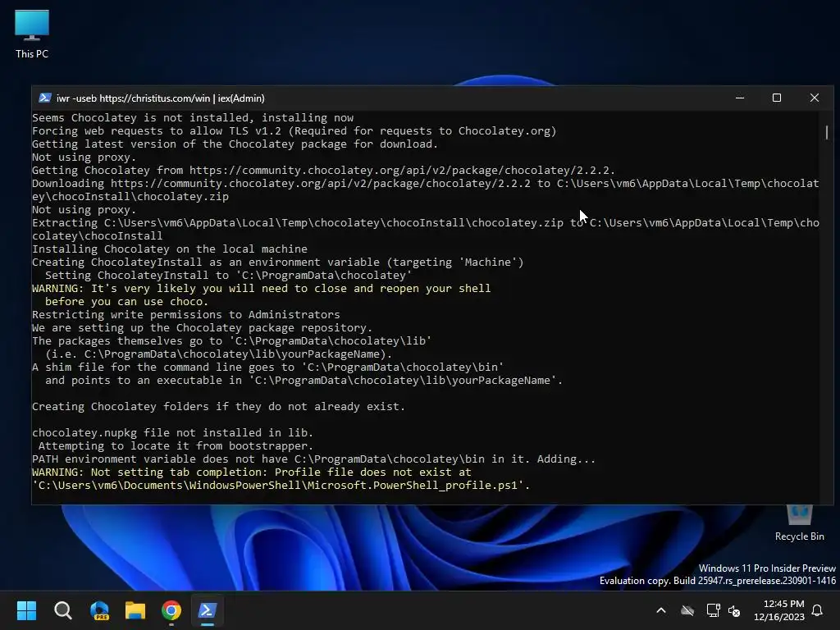The height and width of the screenshot is (630, 840).
Task: Click the 'Downloading https://community.chocolatey.org' line
Action: coord(426,190)
